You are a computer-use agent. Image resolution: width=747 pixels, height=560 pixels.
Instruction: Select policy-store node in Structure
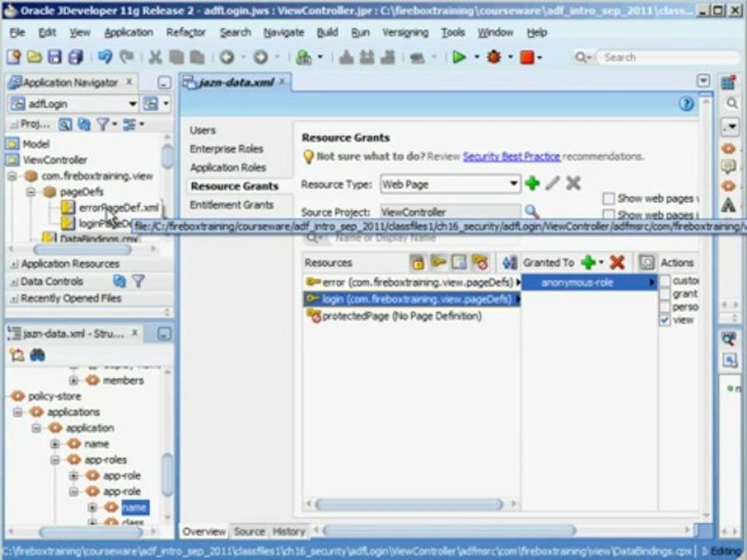point(54,396)
